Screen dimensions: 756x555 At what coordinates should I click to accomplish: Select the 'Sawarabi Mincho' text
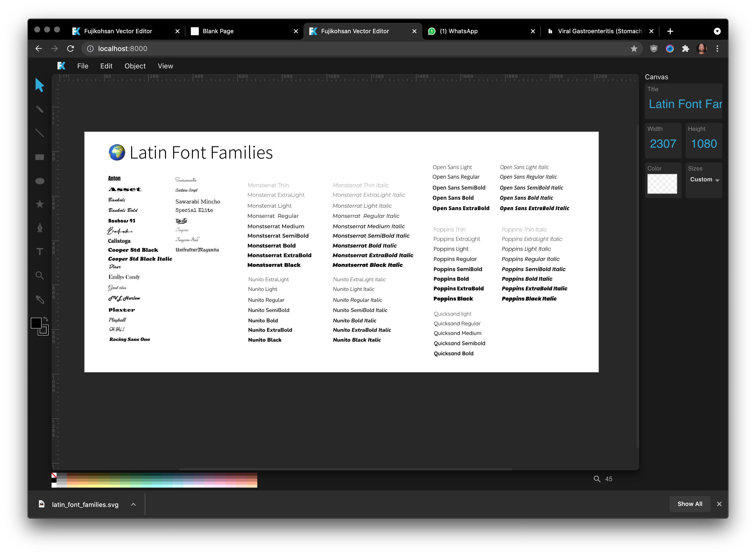[198, 202]
